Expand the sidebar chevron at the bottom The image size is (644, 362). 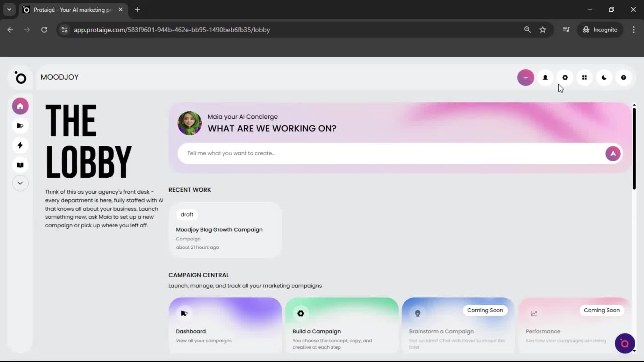coord(20,183)
